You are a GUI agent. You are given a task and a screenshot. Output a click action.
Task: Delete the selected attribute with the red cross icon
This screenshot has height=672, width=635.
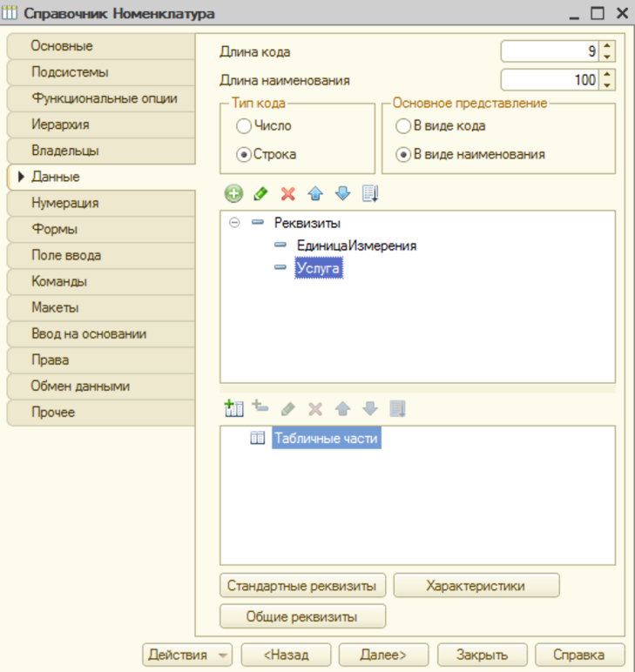288,194
